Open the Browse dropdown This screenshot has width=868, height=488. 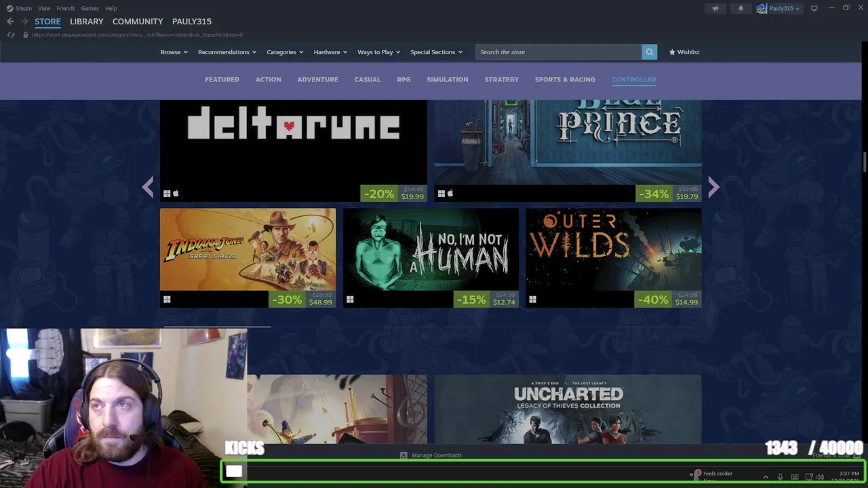pos(174,52)
